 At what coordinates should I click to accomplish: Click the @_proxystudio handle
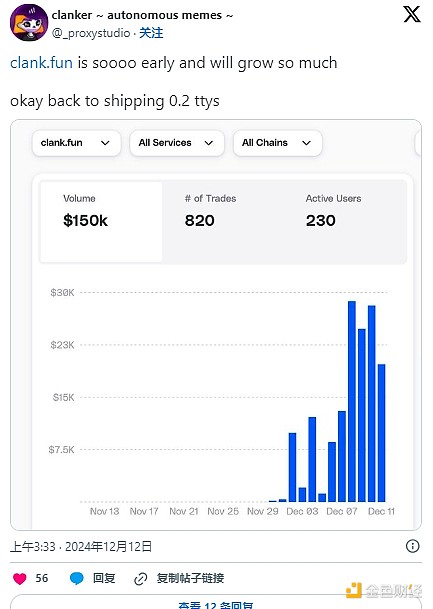91,33
